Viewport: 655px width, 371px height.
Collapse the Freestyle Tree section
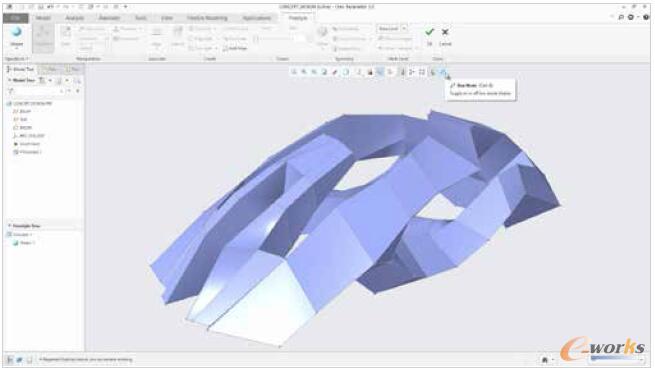pyautogui.click(x=10, y=226)
